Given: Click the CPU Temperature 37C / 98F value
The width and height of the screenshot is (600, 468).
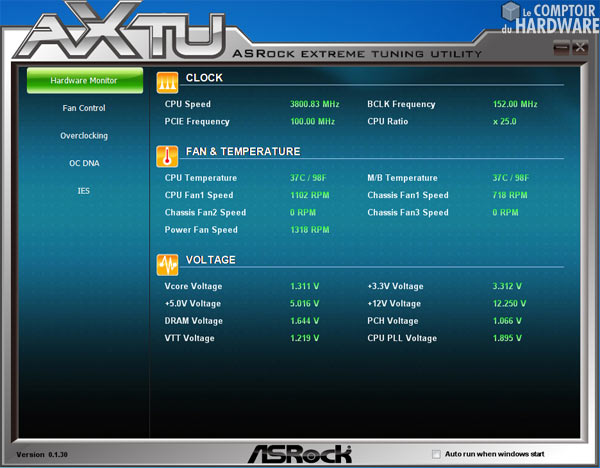Looking at the screenshot, I should point(308,178).
